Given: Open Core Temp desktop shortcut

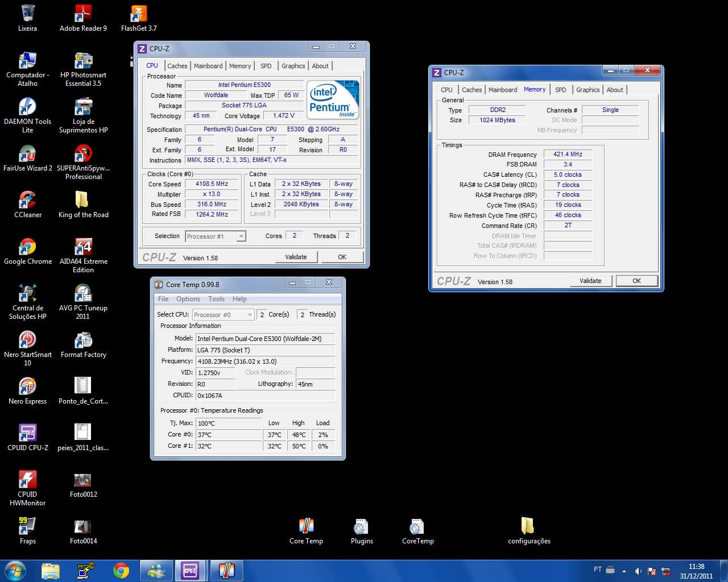Looking at the screenshot, I should (x=306, y=531).
